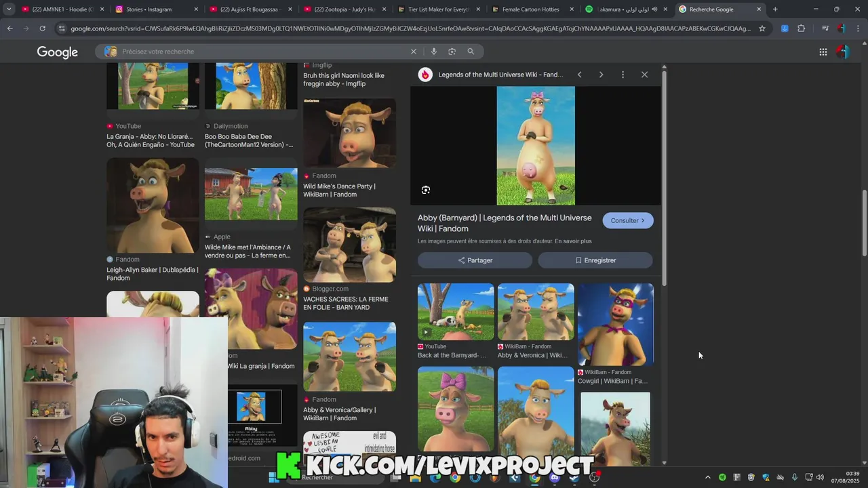
Task: Open the VACHES SACREES Blogger.com result image
Action: click(x=350, y=245)
